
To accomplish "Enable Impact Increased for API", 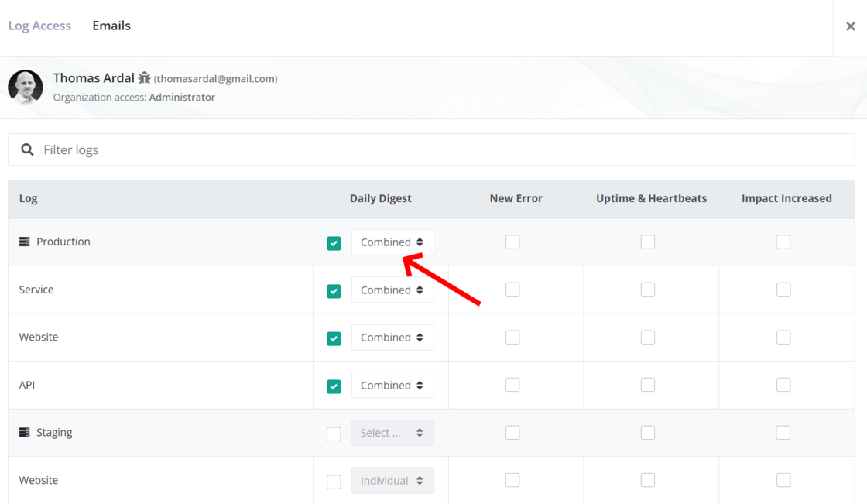I will click(783, 385).
